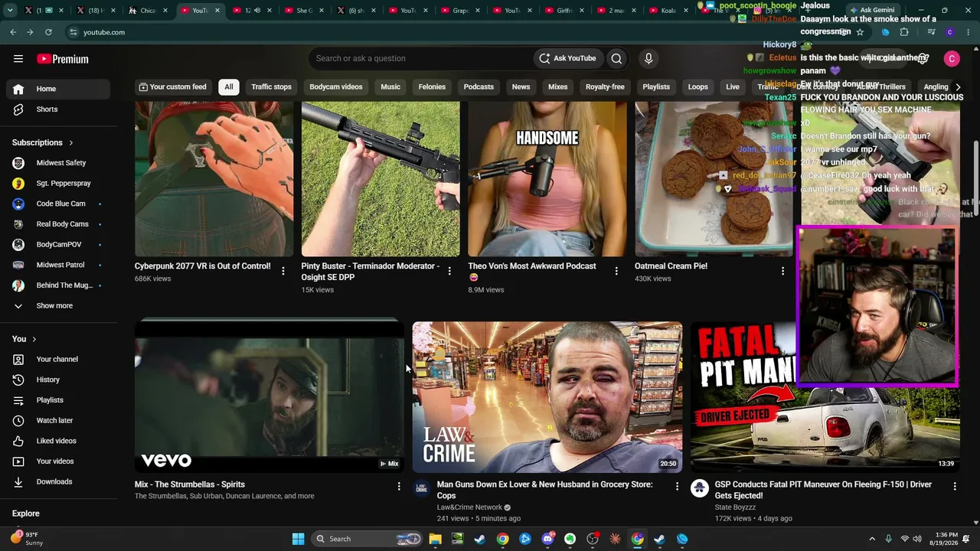
Task: Reload the YouTube page
Action: click(x=48, y=32)
